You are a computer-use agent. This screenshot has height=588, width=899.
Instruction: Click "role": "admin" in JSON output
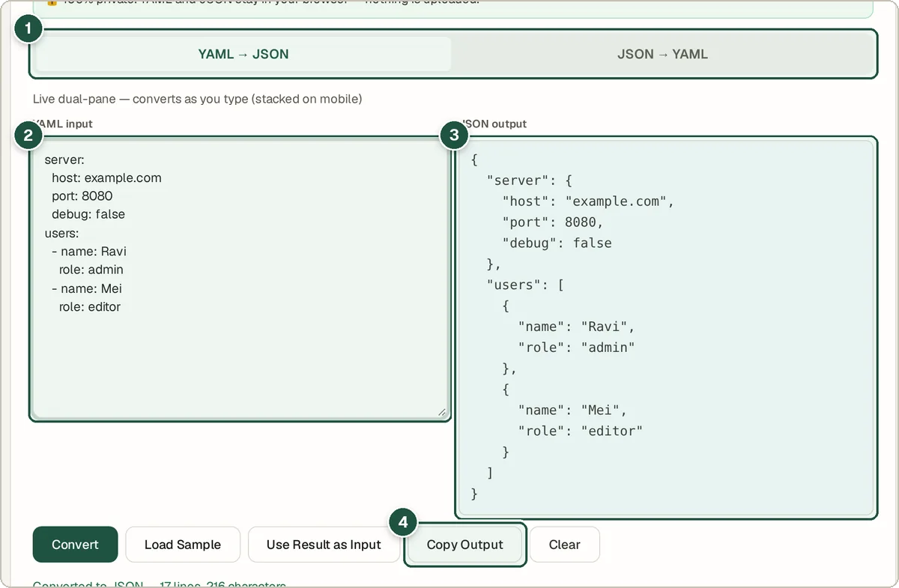click(577, 348)
